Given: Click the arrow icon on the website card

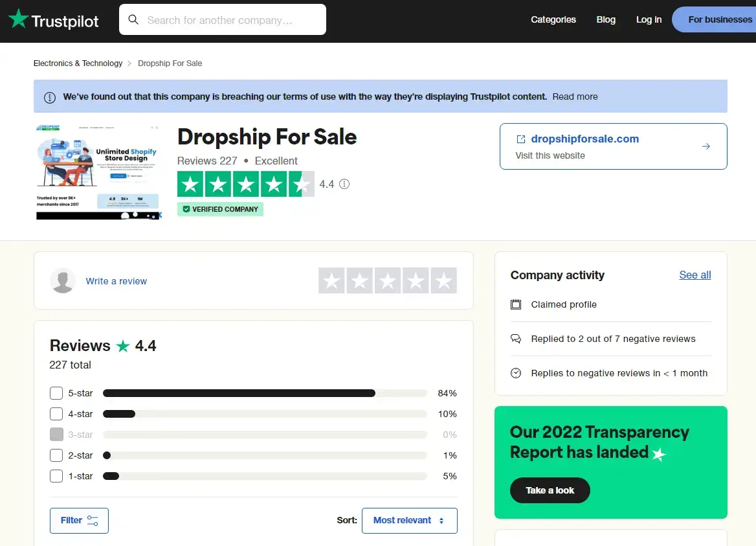Looking at the screenshot, I should (x=706, y=146).
